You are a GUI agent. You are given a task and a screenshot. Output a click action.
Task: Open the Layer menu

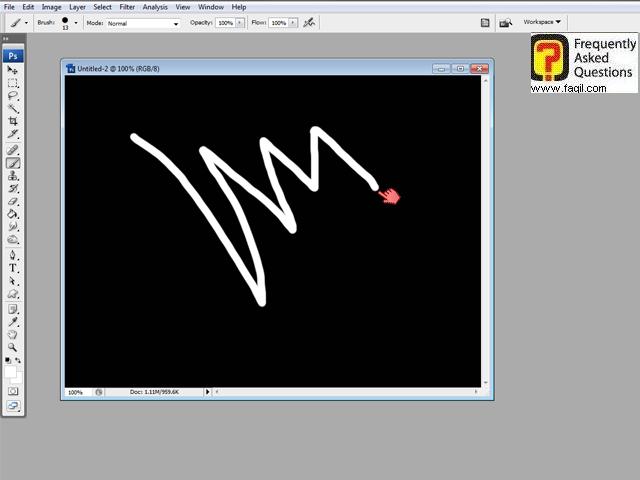pos(77,7)
